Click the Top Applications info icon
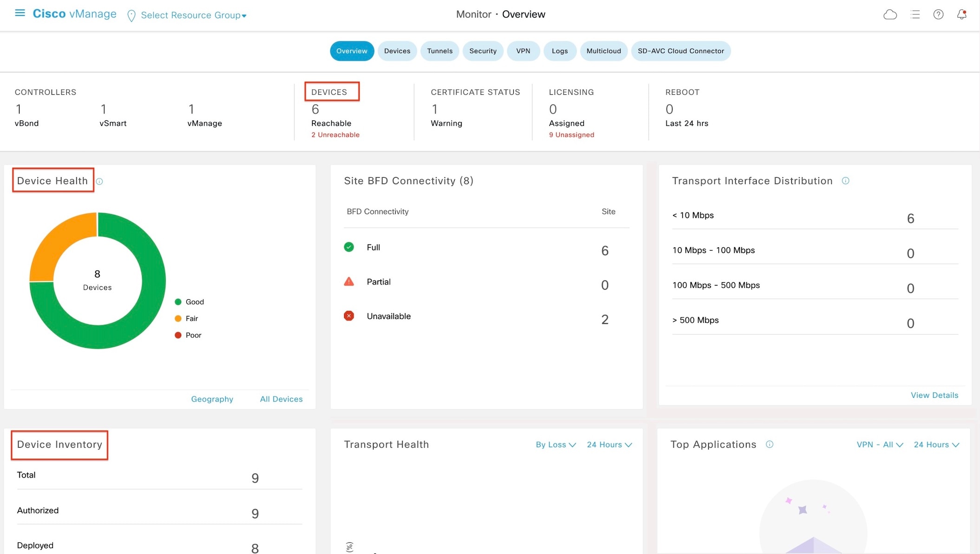The width and height of the screenshot is (980, 554). [770, 444]
